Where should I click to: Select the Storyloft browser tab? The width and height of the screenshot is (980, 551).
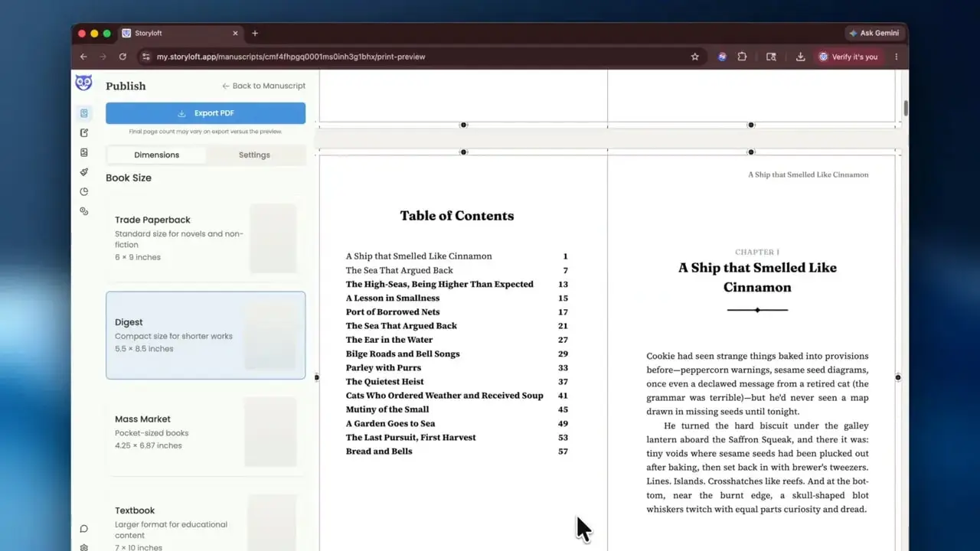point(180,33)
